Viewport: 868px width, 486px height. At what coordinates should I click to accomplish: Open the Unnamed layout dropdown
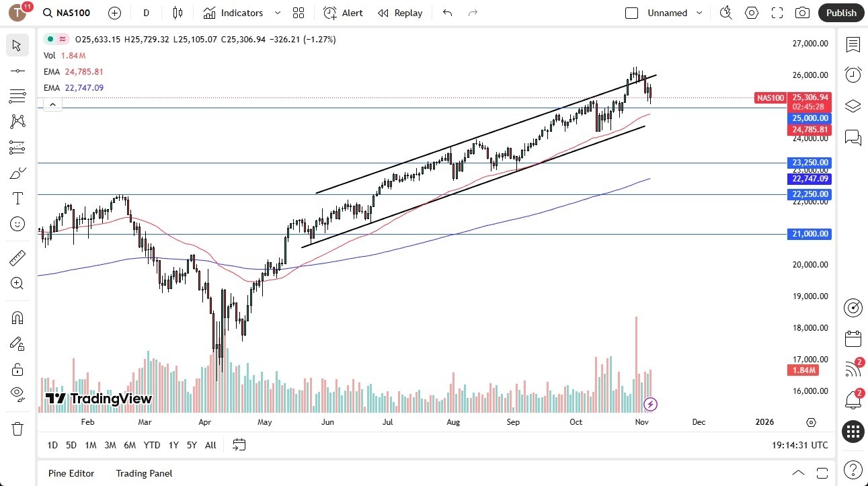[x=699, y=13]
